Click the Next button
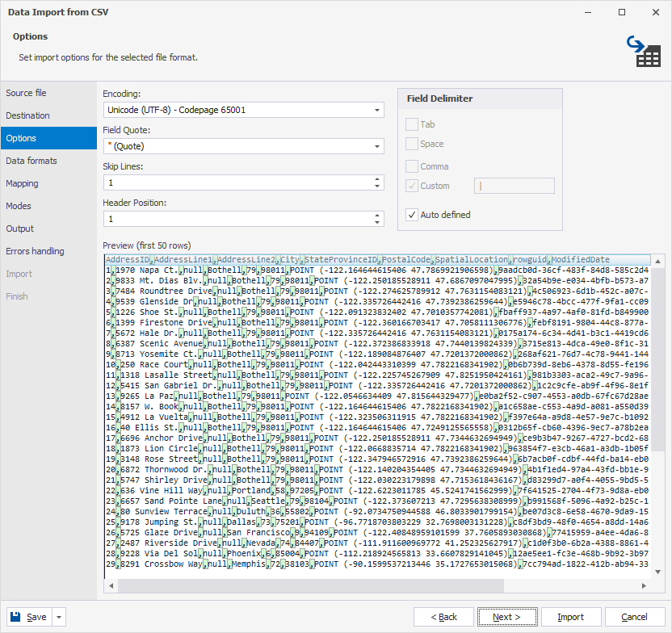672x633 pixels. coord(507,617)
